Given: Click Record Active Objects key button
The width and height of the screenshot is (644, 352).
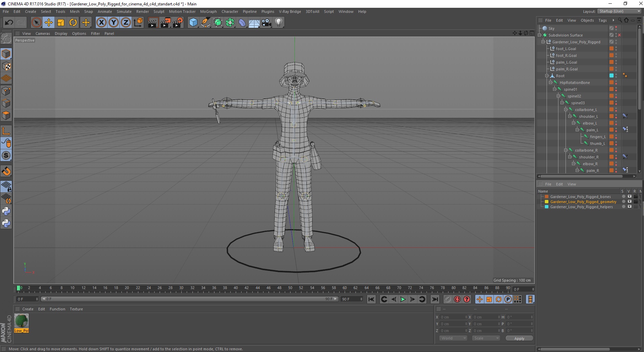Looking at the screenshot, I should click(448, 299).
